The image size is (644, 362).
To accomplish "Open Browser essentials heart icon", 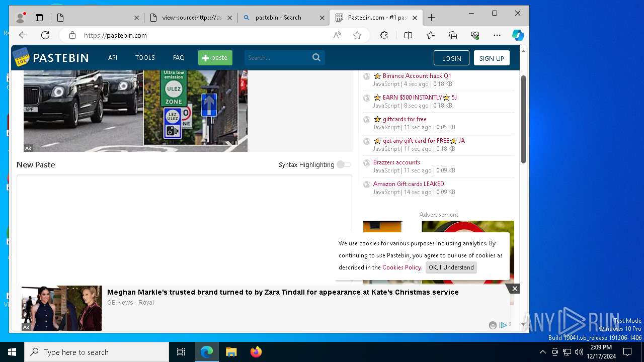I will (475, 35).
